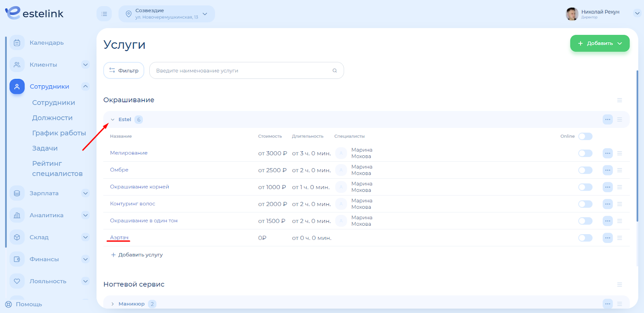
Task: Click the Calendar icon in sidebar
Action: [17, 43]
